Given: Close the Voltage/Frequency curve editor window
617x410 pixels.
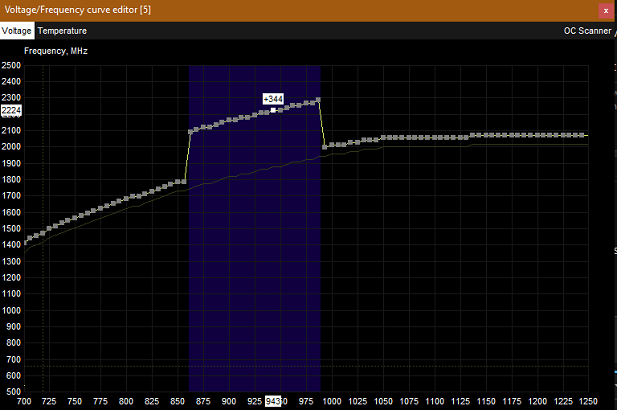Looking at the screenshot, I should [x=606, y=11].
